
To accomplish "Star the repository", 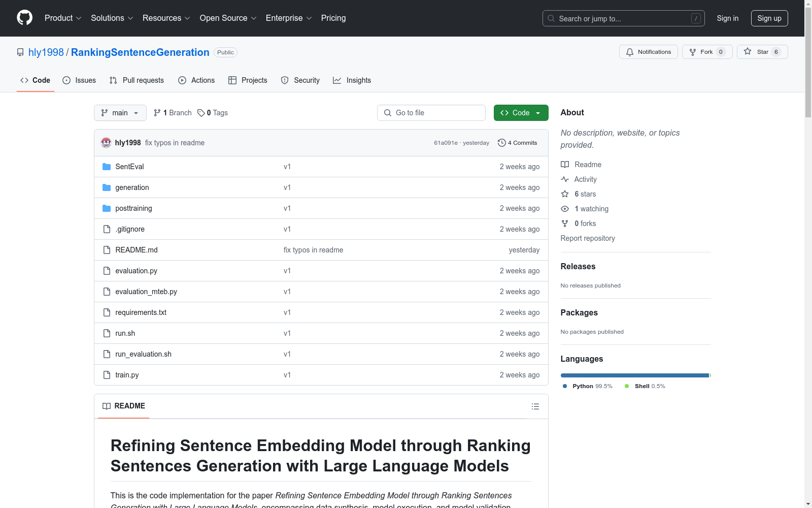I will [x=762, y=52].
